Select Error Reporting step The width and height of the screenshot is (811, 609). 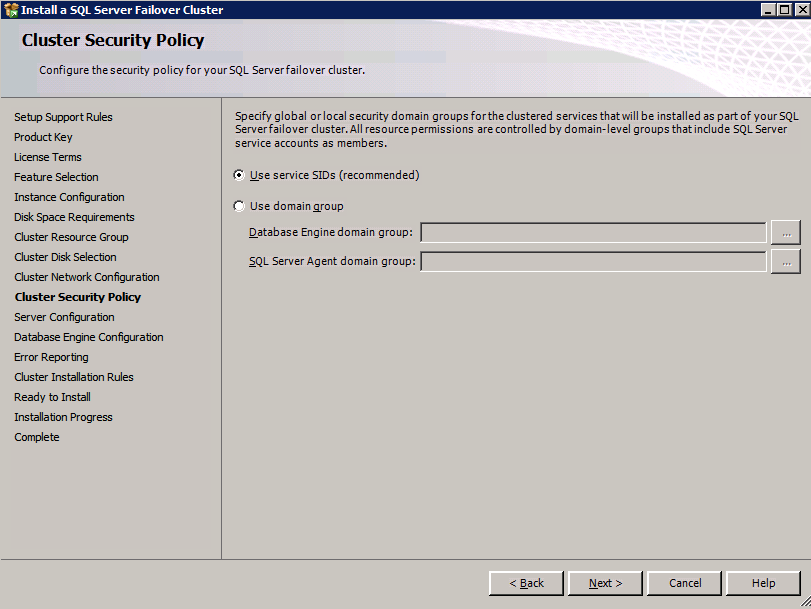[51, 358]
